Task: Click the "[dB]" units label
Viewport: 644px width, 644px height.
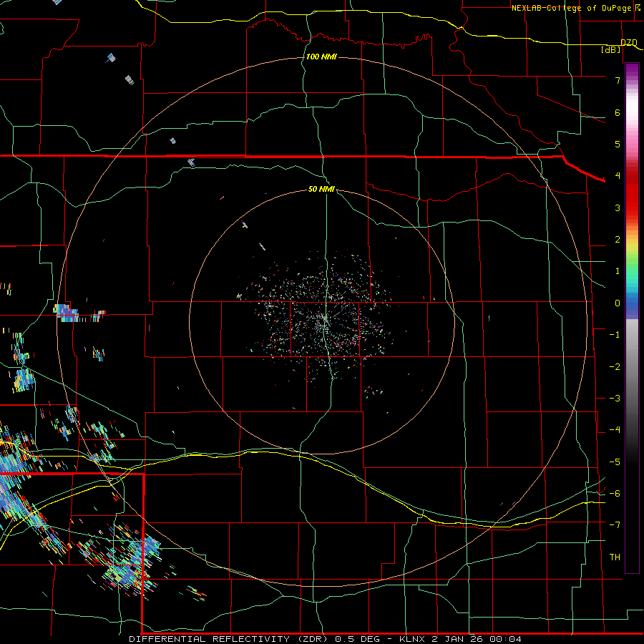Action: pyautogui.click(x=611, y=49)
